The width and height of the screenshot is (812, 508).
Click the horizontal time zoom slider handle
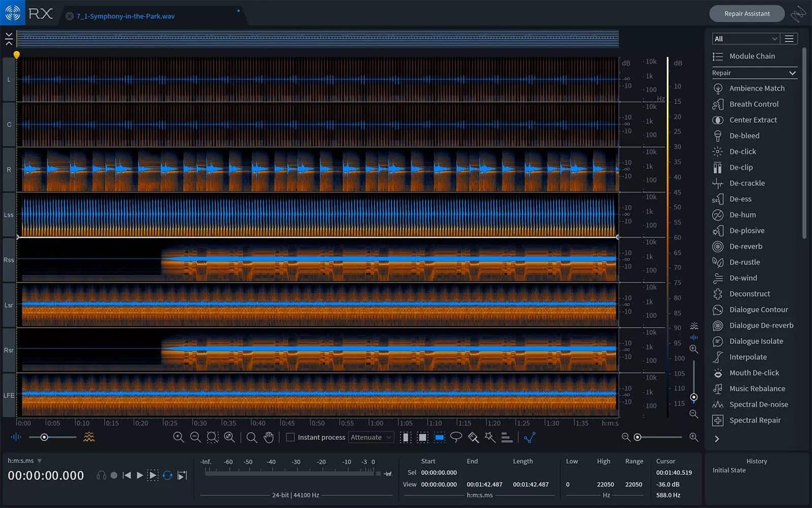pyautogui.click(x=637, y=437)
